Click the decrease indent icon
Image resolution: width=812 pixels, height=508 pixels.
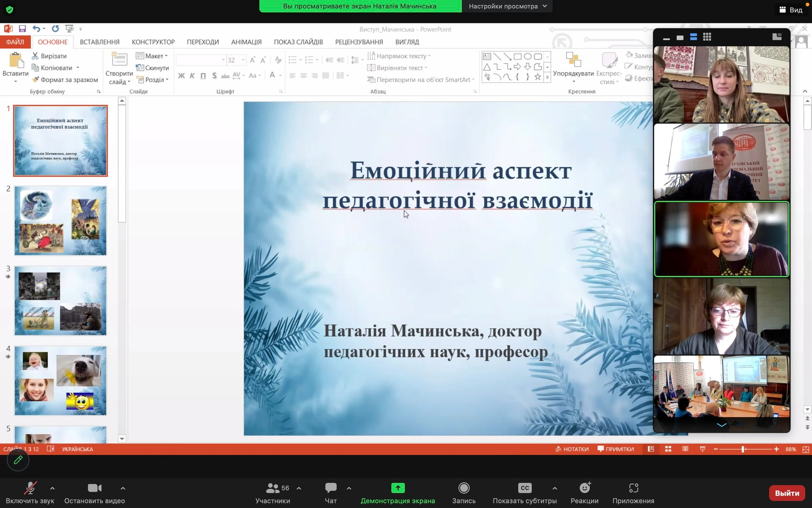coord(329,60)
